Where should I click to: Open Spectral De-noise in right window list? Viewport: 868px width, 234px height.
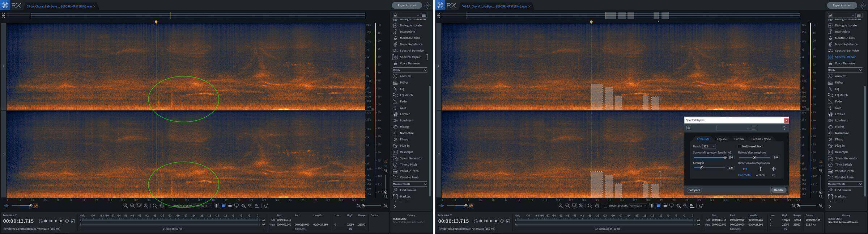847,51
